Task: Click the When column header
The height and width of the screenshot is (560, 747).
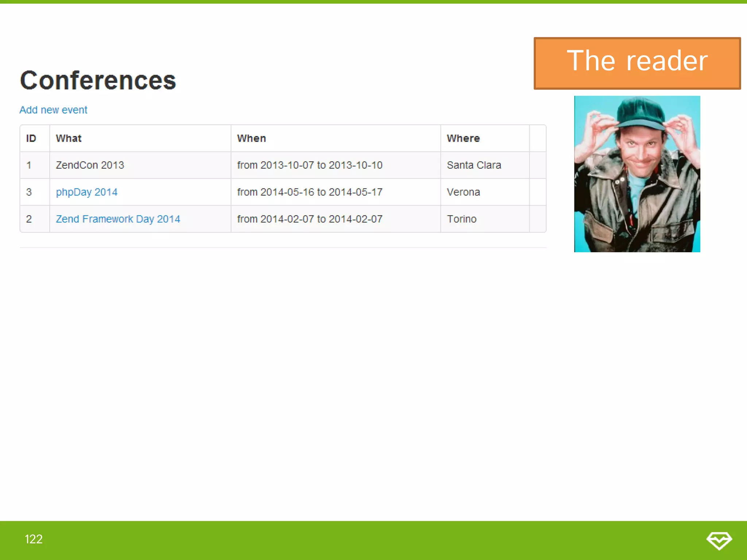Action: pyautogui.click(x=251, y=139)
